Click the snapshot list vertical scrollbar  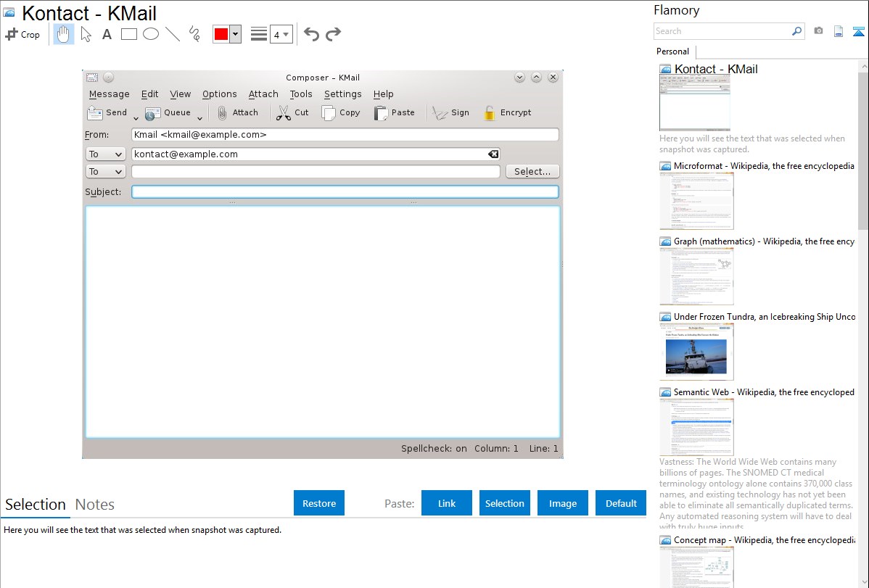pos(863,149)
